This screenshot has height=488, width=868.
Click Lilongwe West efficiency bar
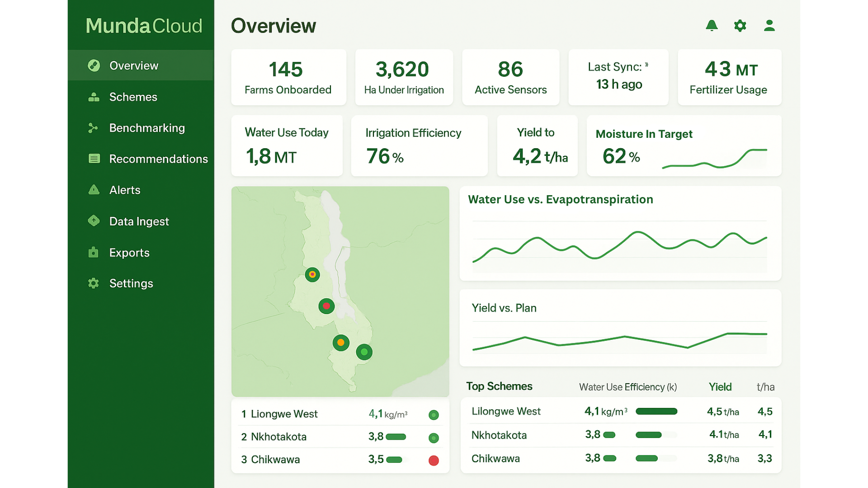(656, 411)
